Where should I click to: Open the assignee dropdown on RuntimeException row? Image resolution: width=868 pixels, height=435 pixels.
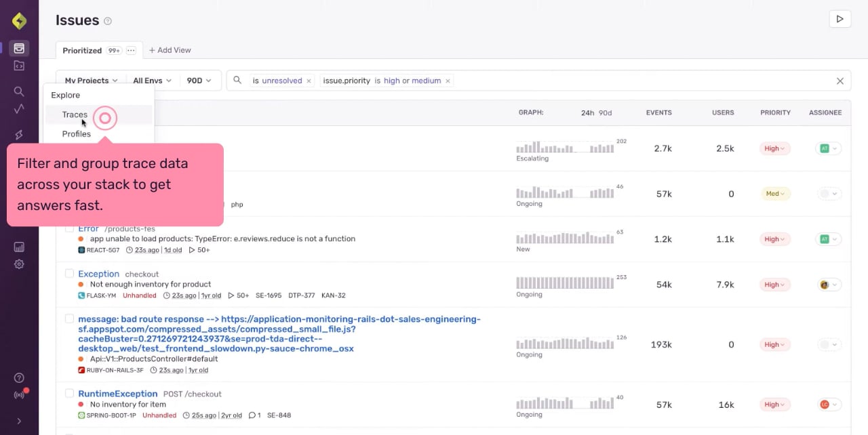coord(829,405)
